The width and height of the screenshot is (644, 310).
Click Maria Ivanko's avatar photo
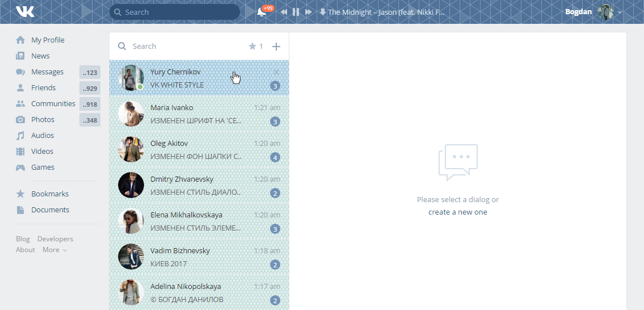(x=131, y=114)
